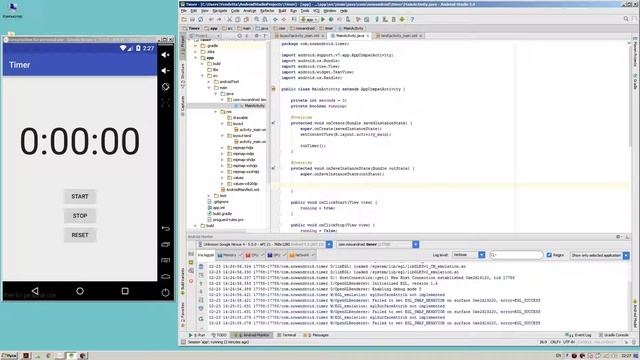Open Event Log in status bar
The image size is (640, 360).
click(578, 335)
